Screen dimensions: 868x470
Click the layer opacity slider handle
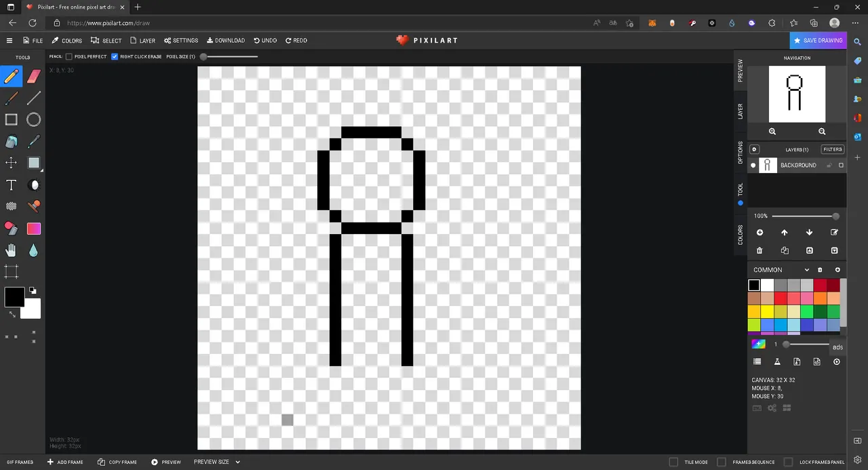tap(835, 216)
